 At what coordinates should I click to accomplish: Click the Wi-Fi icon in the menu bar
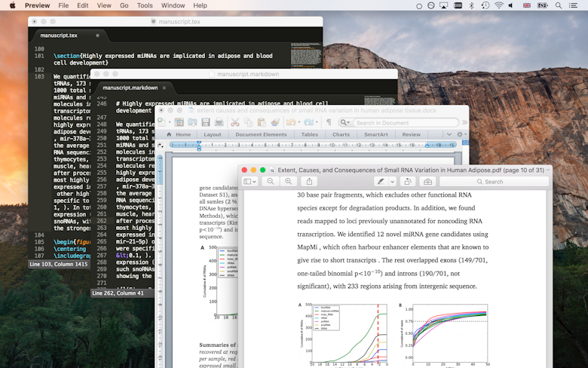tap(499, 5)
